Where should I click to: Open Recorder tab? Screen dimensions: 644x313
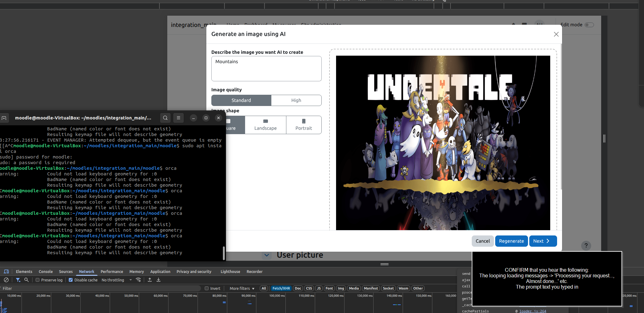click(254, 271)
